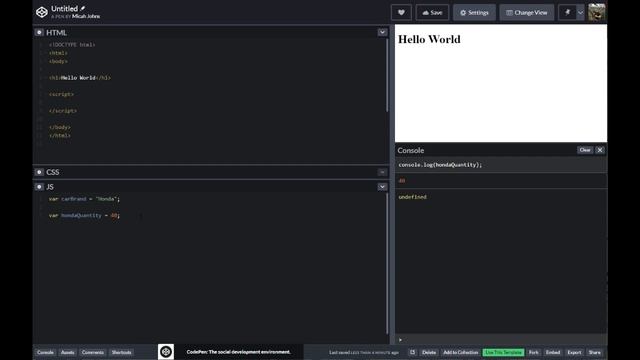Screen dimensions: 640x360
Task: Click the var hondaQuantity line in JS
Action: click(x=84, y=216)
